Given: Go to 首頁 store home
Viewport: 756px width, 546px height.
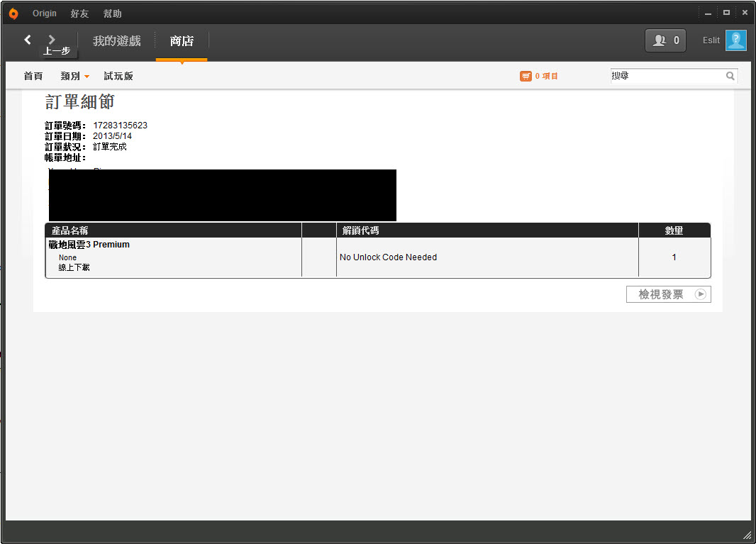Looking at the screenshot, I should [33, 76].
